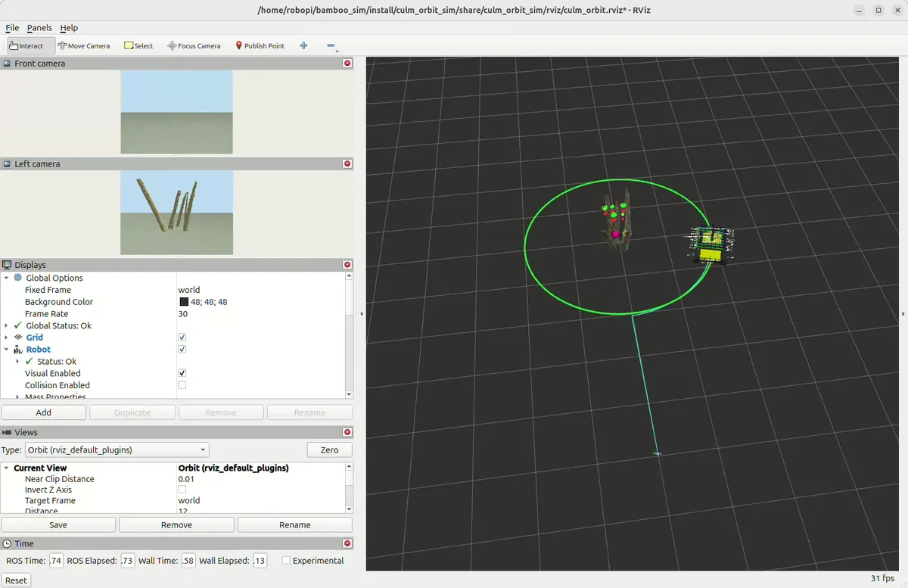Click the Fixed Frame value 'world'
The height and width of the screenshot is (588, 908).
(189, 290)
